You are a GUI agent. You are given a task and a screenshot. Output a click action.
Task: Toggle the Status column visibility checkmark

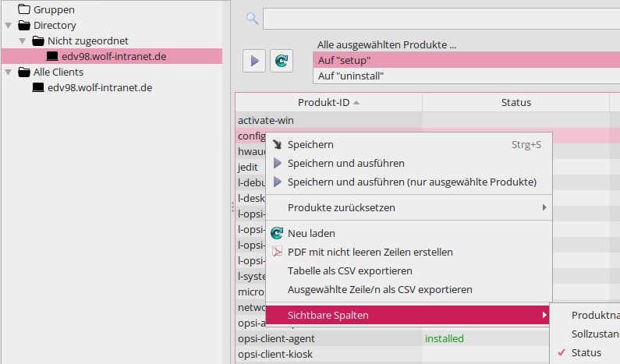[561, 352]
